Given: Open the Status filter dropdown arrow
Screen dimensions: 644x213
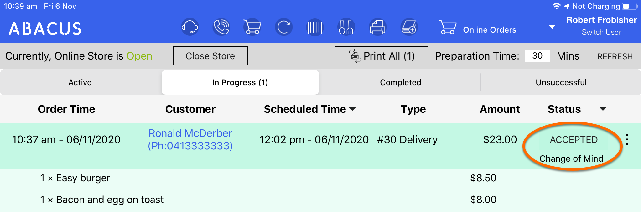Looking at the screenshot, I should coord(603,109).
